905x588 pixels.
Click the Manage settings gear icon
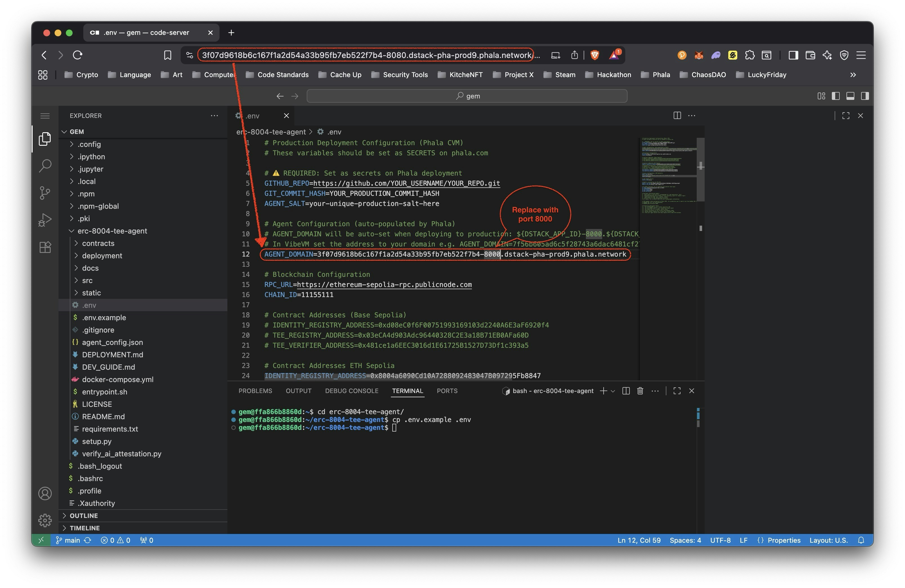tap(45, 520)
